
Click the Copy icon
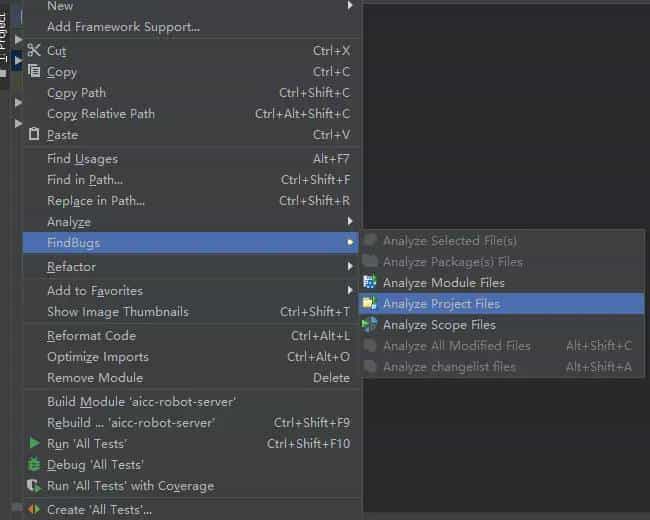(x=34, y=72)
